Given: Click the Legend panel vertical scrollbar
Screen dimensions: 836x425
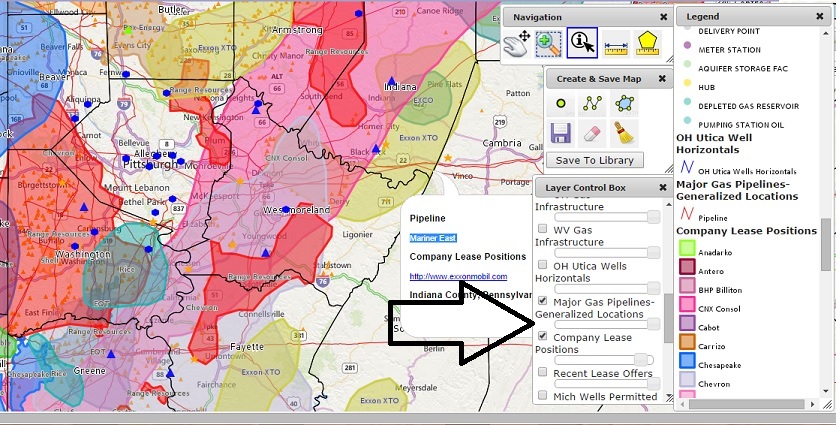Looking at the screenshot, I should [x=825, y=245].
